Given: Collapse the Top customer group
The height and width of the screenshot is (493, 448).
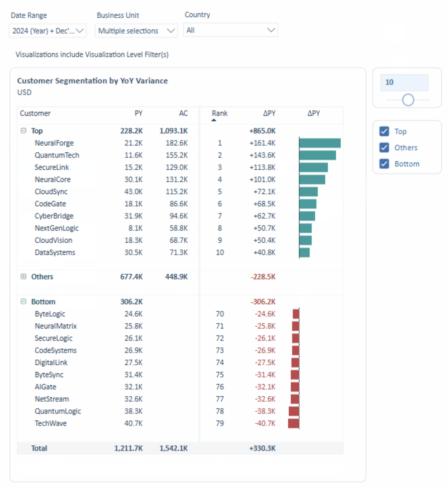Looking at the screenshot, I should click(23, 131).
